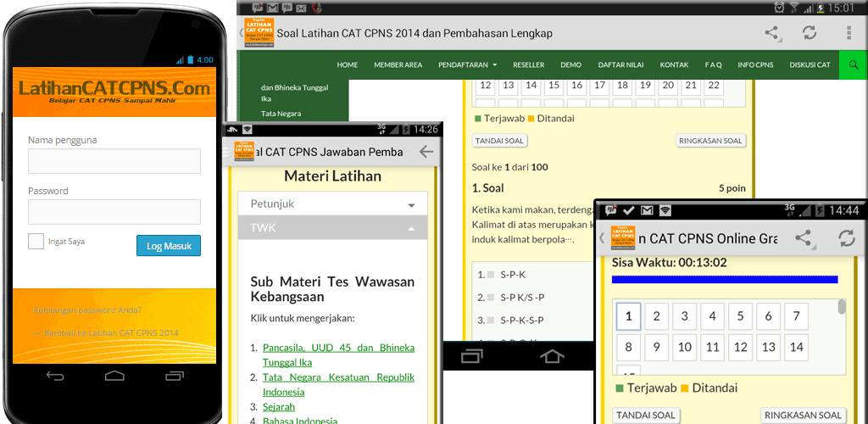Select question 10 box under Sisa Waktu

pyautogui.click(x=684, y=347)
